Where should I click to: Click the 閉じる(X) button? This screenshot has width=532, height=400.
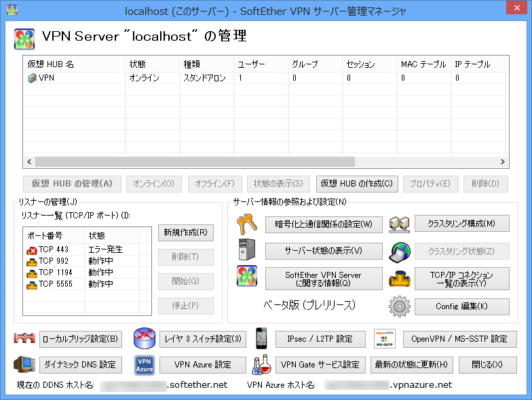[487, 365]
